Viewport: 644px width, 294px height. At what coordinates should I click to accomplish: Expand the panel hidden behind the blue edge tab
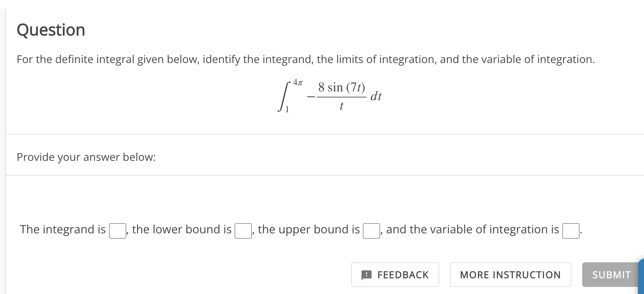(x=642, y=275)
